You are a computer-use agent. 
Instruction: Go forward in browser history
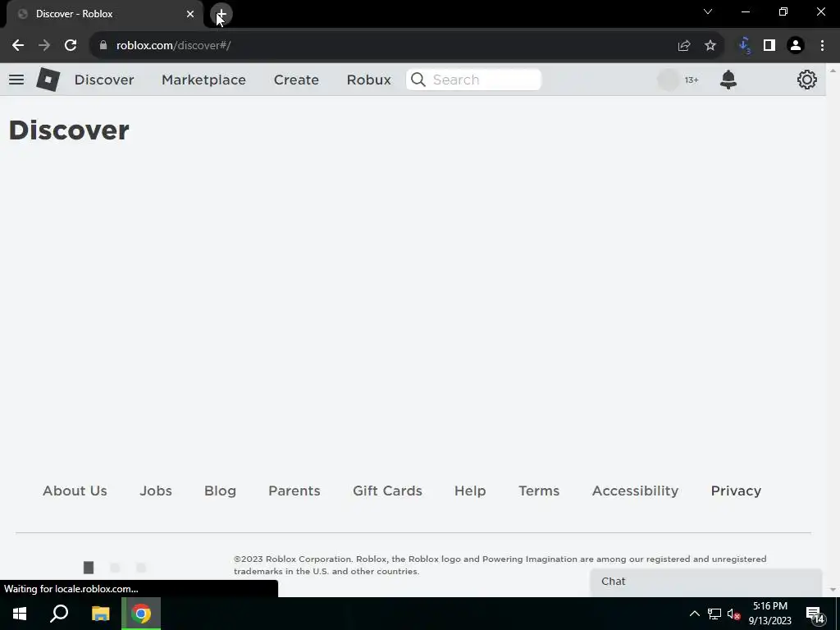[44, 46]
